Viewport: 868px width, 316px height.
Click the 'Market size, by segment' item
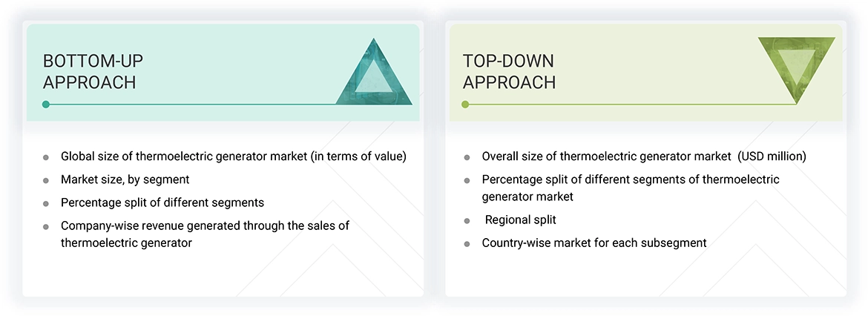point(125,180)
